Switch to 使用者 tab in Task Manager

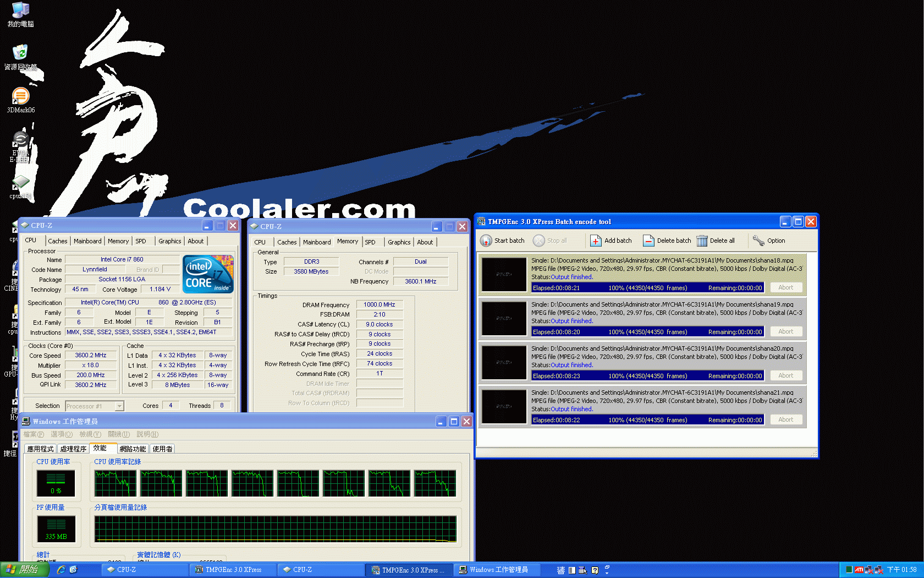(162, 449)
